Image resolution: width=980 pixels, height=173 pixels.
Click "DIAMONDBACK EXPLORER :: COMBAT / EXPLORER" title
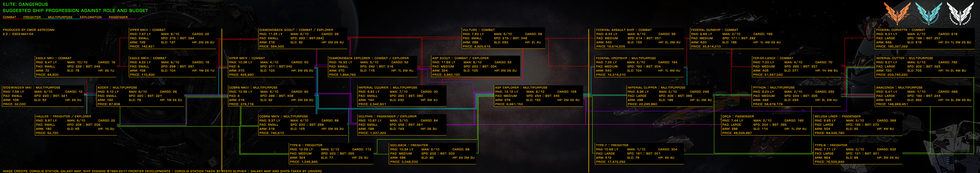369,58
